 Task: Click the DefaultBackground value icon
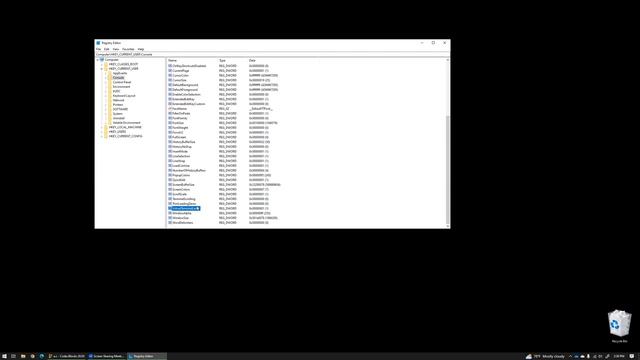point(170,85)
